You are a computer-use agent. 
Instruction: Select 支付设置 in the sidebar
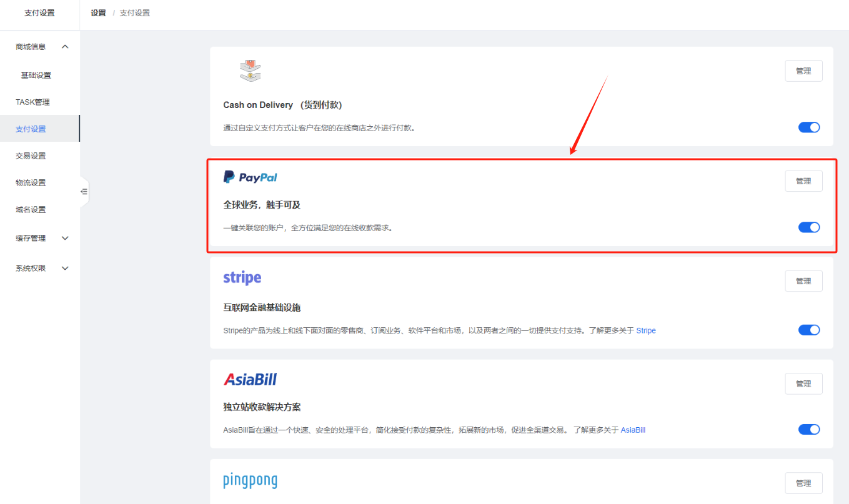tap(40, 129)
